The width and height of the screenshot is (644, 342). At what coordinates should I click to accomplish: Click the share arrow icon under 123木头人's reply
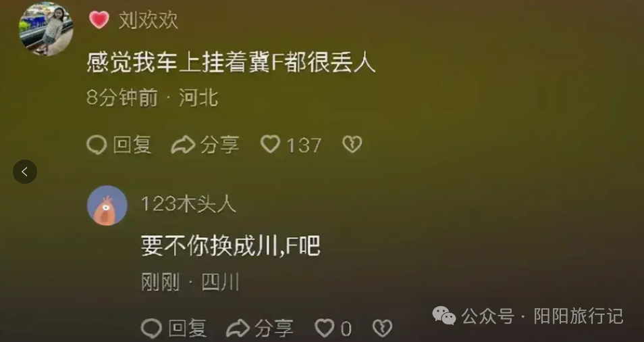(x=238, y=328)
